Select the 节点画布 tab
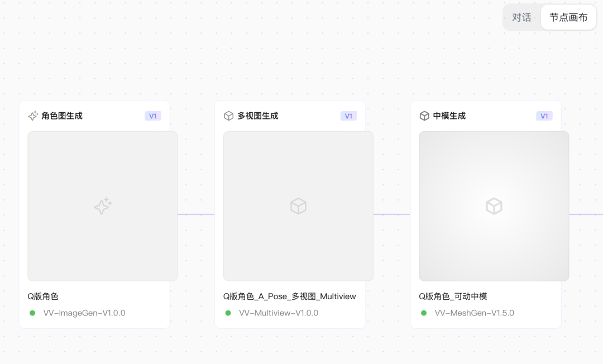This screenshot has width=603, height=364. [568, 17]
